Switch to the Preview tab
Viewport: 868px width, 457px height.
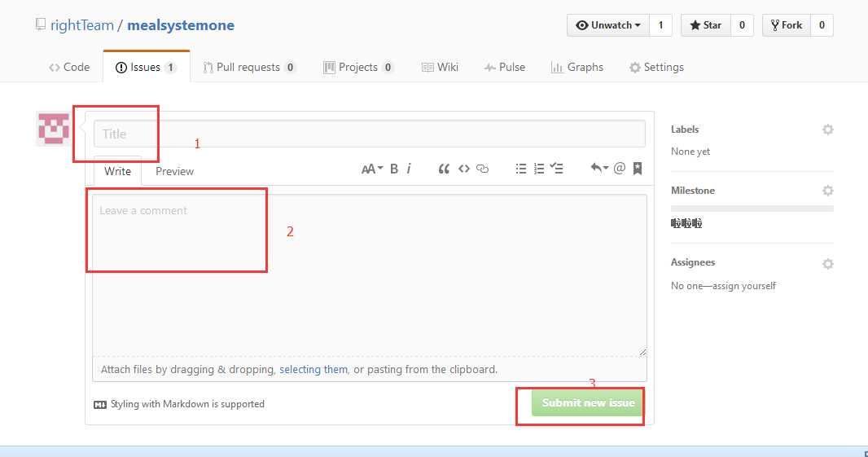point(174,171)
